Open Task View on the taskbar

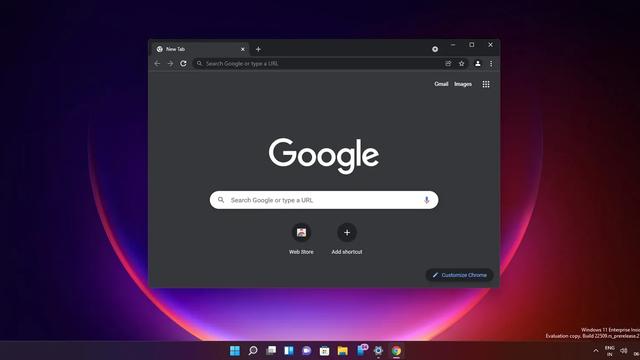coord(271,351)
